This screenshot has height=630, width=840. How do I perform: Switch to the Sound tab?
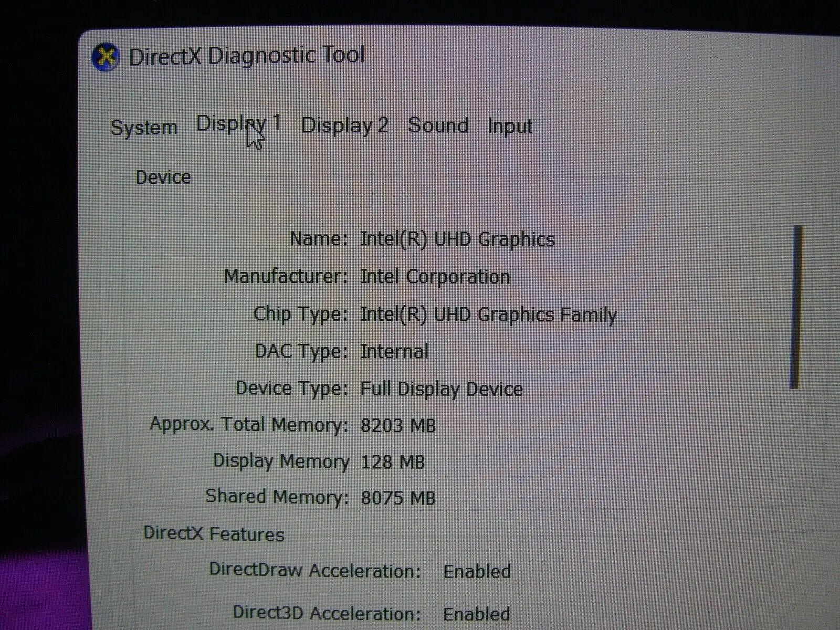438,125
